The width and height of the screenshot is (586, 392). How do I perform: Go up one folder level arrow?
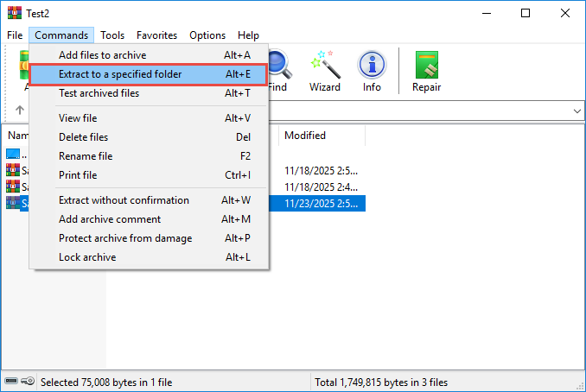pyautogui.click(x=19, y=110)
